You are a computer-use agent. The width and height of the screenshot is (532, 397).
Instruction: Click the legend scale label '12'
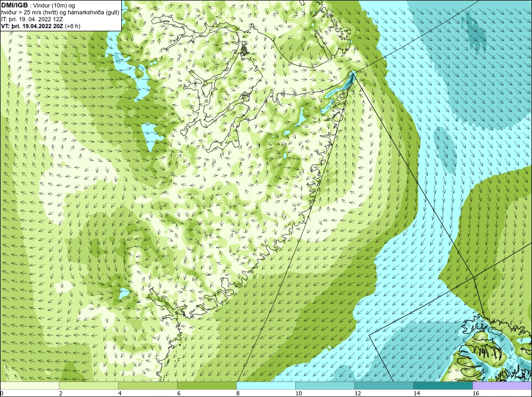click(x=358, y=393)
